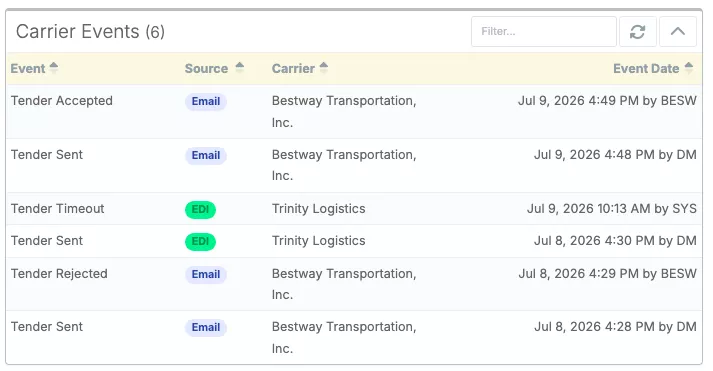Select the Tender Timeout event row
The image size is (713, 371).
354,209
